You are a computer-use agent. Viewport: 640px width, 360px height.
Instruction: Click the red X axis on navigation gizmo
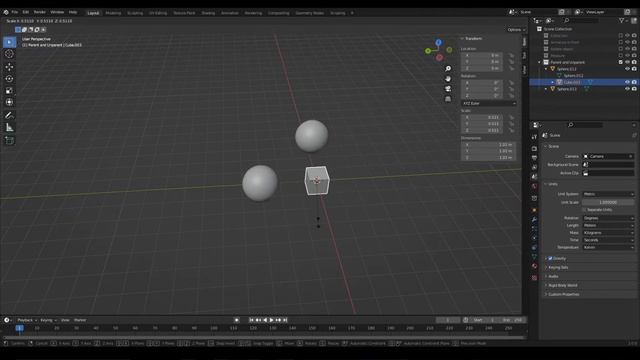(x=439, y=58)
